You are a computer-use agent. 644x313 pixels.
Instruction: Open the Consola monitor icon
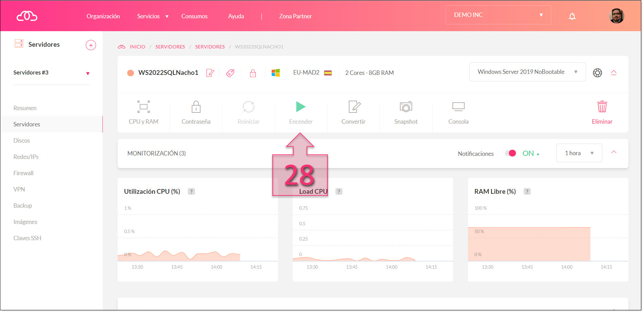pos(458,107)
